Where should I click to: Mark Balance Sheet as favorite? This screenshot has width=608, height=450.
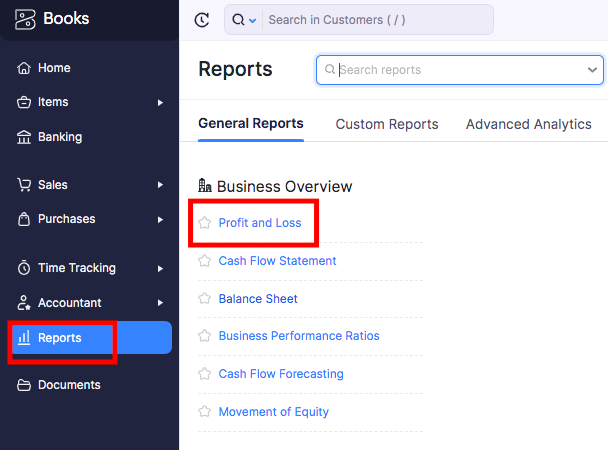[204, 298]
